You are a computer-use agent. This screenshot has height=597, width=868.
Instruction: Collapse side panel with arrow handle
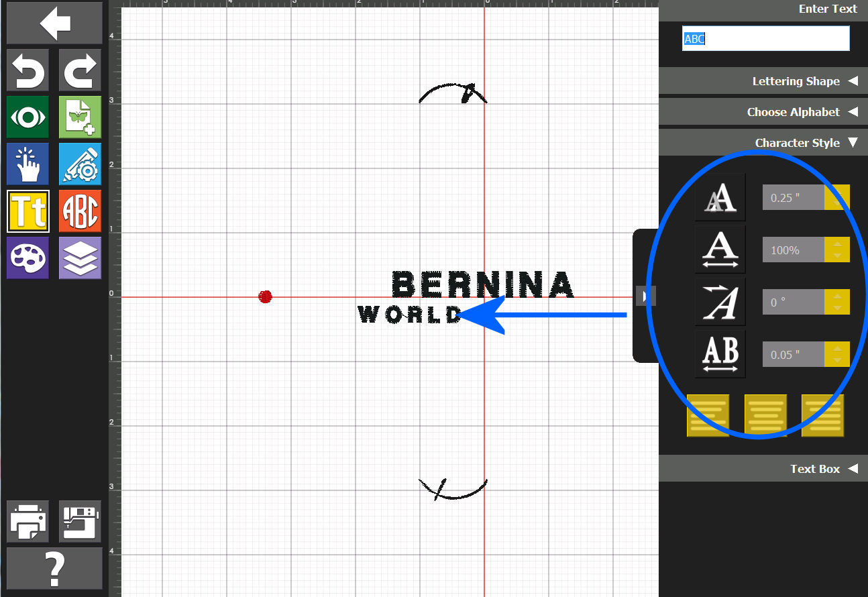(645, 296)
